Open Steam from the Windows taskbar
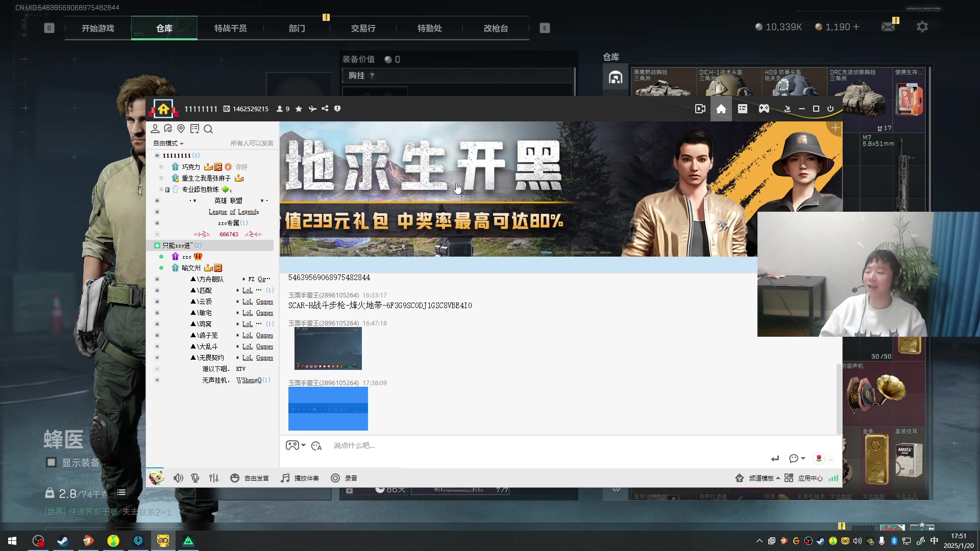Viewport: 980px width, 551px height. pyautogui.click(x=63, y=541)
